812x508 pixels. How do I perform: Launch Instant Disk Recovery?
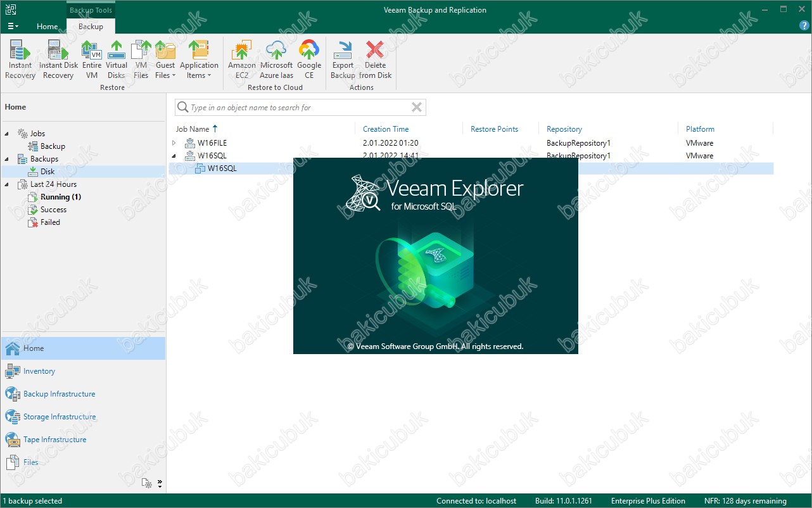pos(58,60)
